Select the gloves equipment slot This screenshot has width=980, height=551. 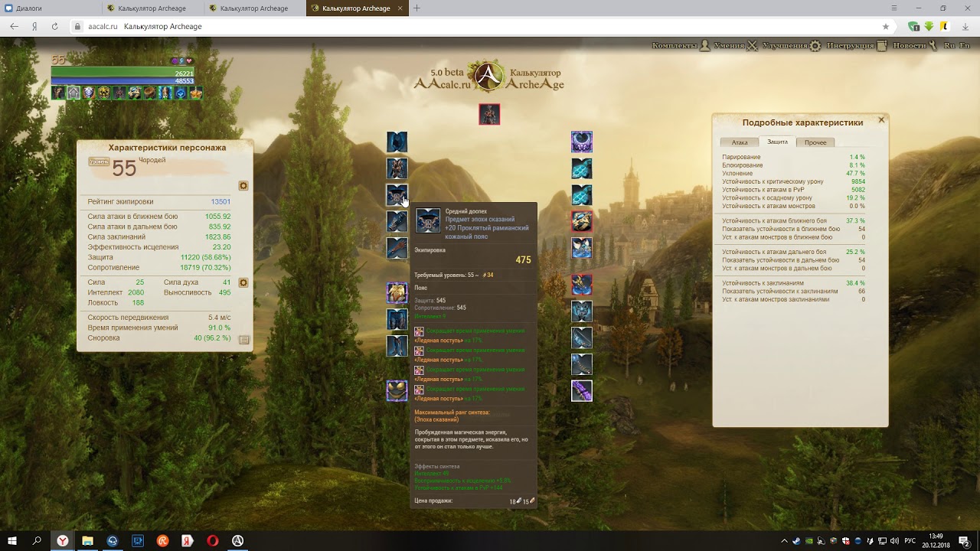click(397, 249)
